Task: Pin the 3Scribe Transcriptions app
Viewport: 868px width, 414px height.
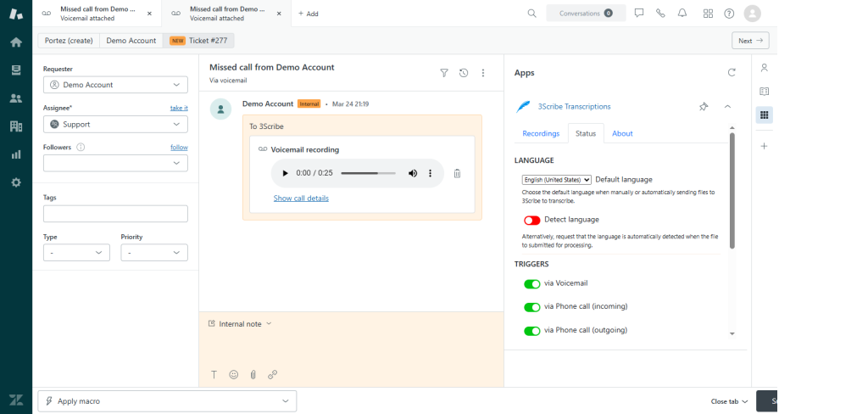Action: [x=703, y=107]
